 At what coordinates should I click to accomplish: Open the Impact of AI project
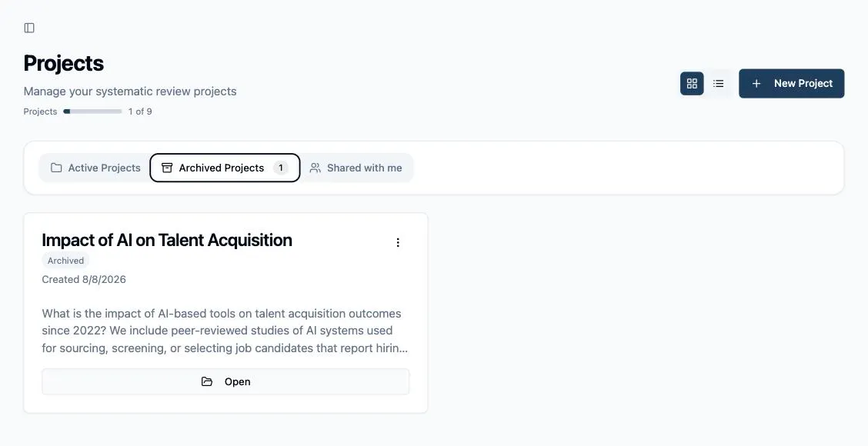226,382
